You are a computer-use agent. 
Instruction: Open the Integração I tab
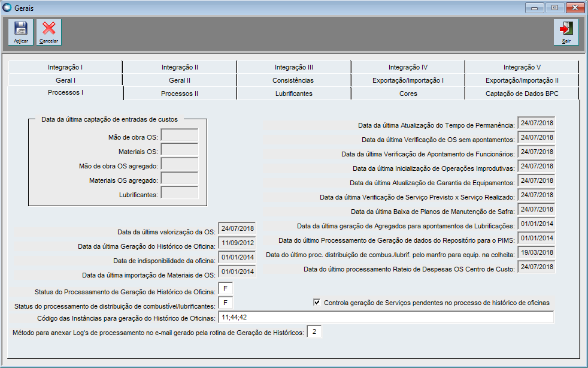click(x=65, y=67)
